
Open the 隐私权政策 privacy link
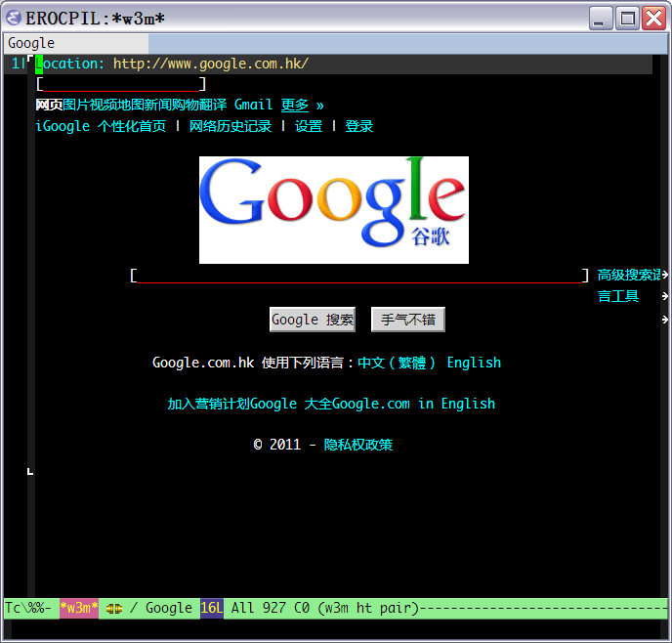(x=358, y=445)
